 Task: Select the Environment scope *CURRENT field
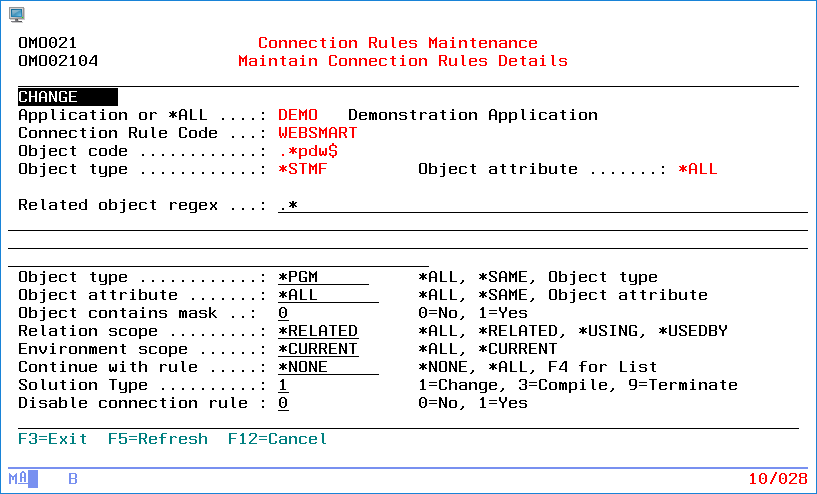pyautogui.click(x=318, y=349)
